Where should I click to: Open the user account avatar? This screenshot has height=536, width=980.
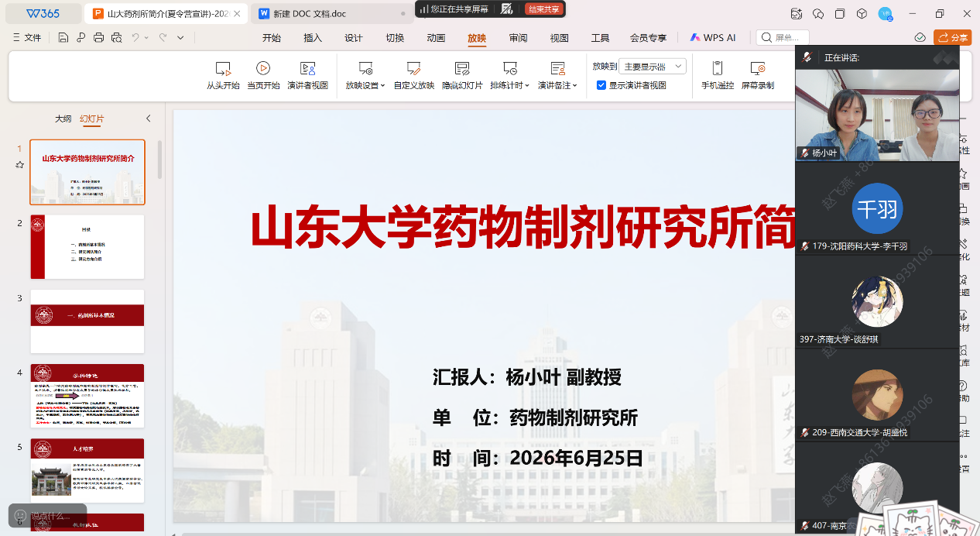click(x=886, y=14)
